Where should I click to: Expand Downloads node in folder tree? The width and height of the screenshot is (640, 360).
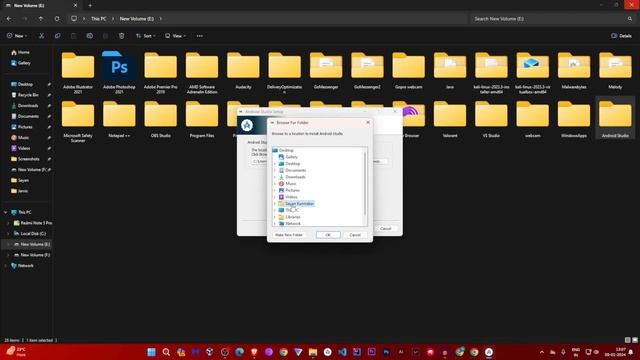coord(275,177)
